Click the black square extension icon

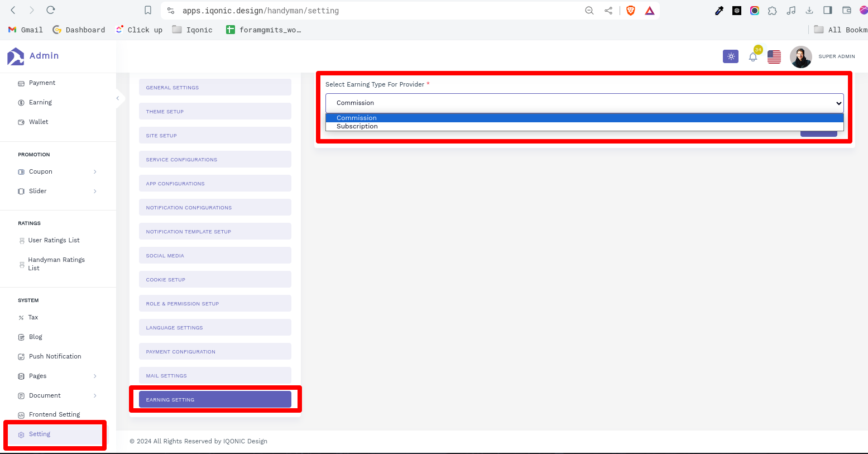pos(737,11)
